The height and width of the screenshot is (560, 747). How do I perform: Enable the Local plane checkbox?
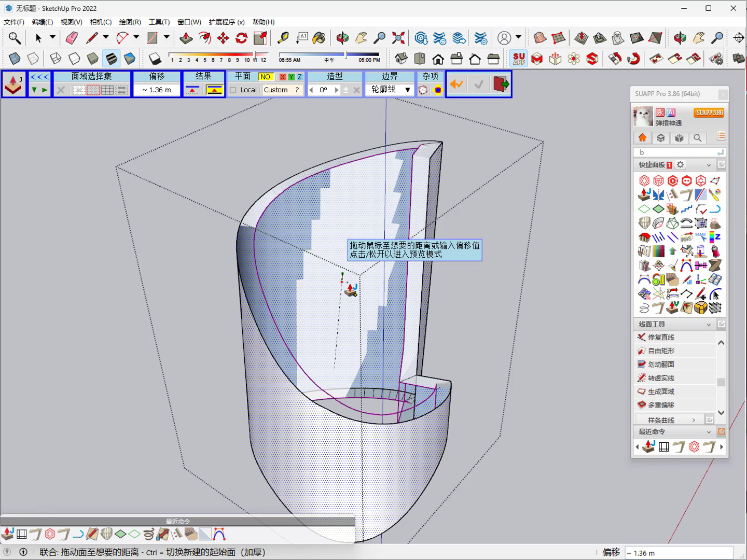pyautogui.click(x=233, y=90)
